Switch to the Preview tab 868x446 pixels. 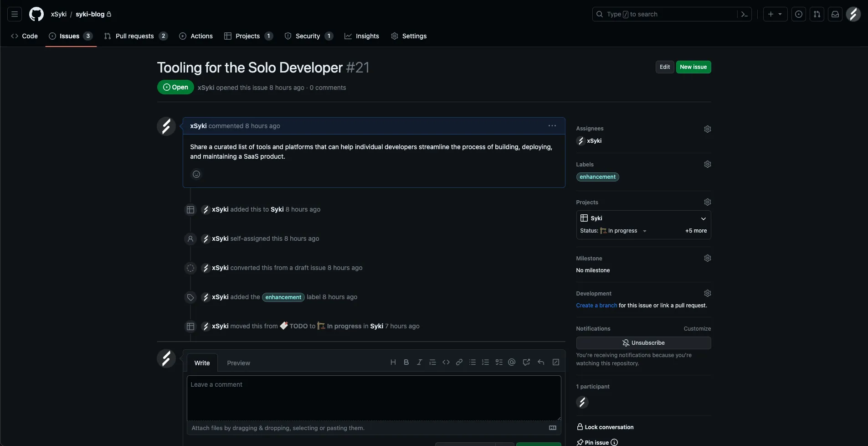tap(238, 363)
